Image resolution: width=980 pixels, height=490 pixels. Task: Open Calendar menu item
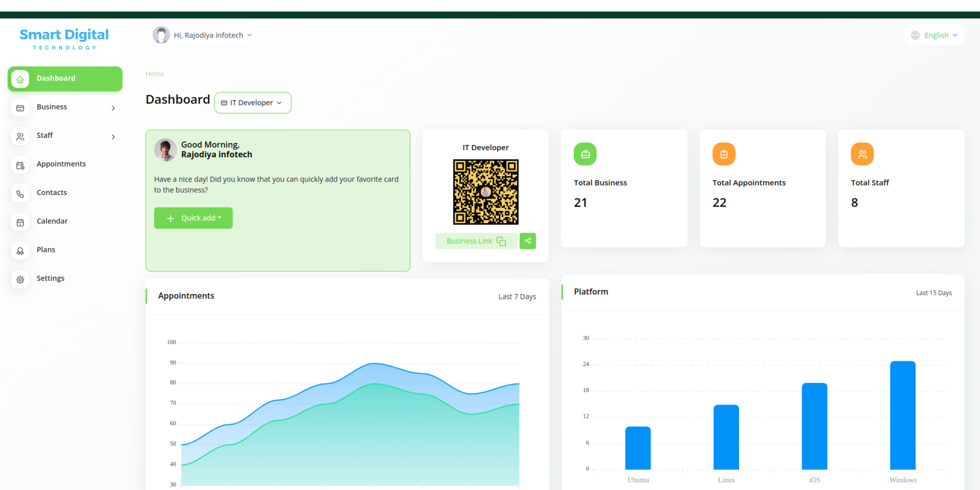(65, 222)
